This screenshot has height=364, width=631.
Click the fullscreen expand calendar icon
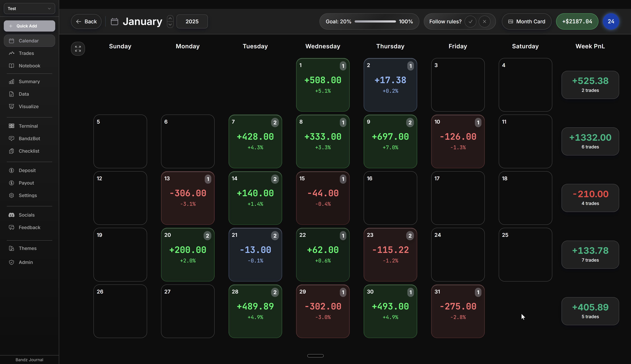[x=78, y=49]
